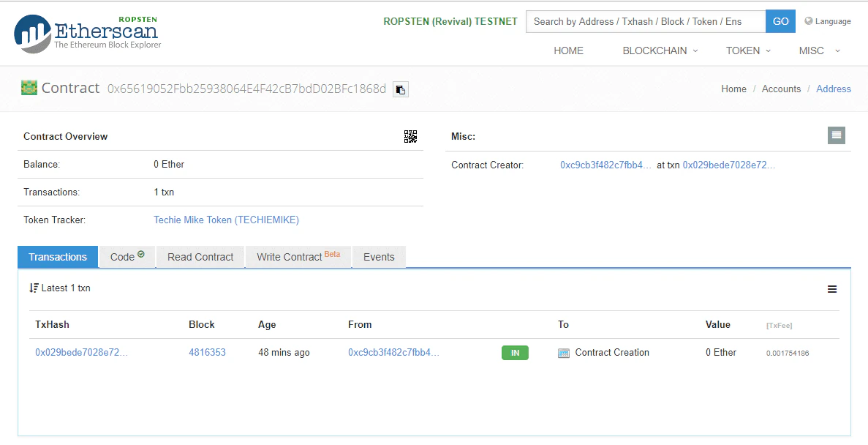The image size is (868, 445).
Task: Click the Age column header
Action: point(267,325)
